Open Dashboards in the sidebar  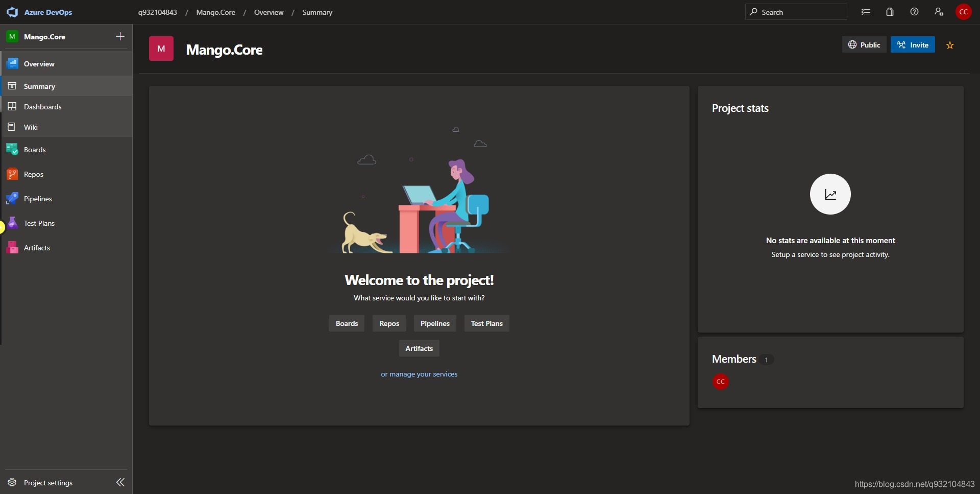(x=66, y=107)
